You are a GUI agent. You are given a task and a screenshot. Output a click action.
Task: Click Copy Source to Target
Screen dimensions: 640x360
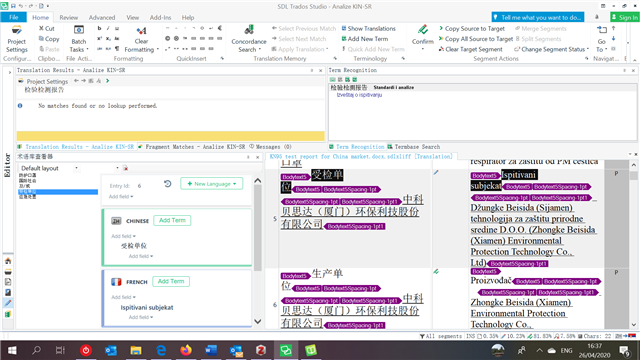click(472, 29)
